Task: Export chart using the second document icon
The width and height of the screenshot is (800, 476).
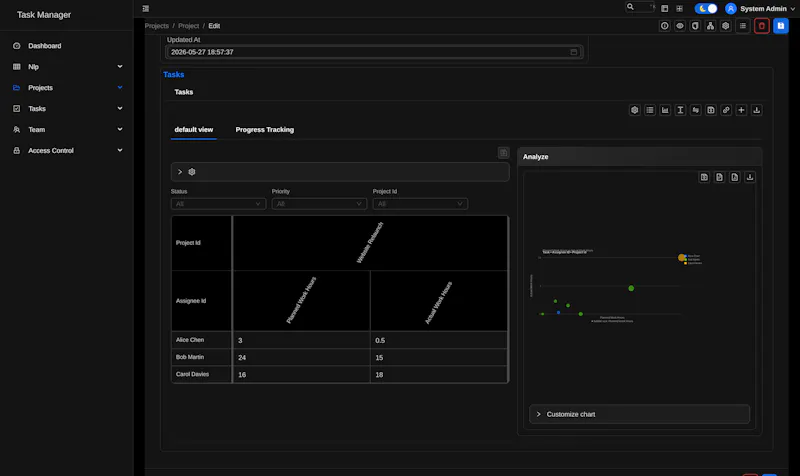Action: [735, 177]
